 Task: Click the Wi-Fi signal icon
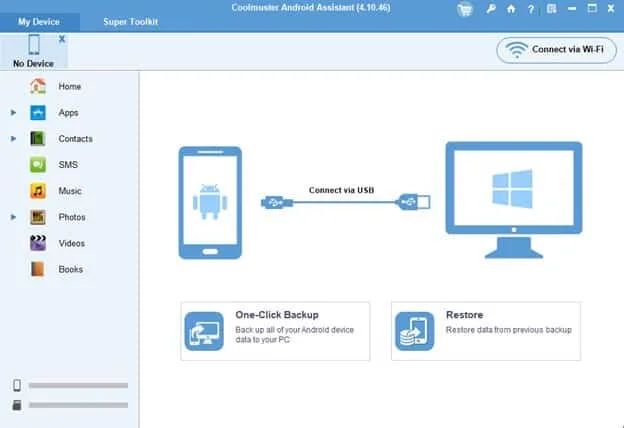pos(517,50)
